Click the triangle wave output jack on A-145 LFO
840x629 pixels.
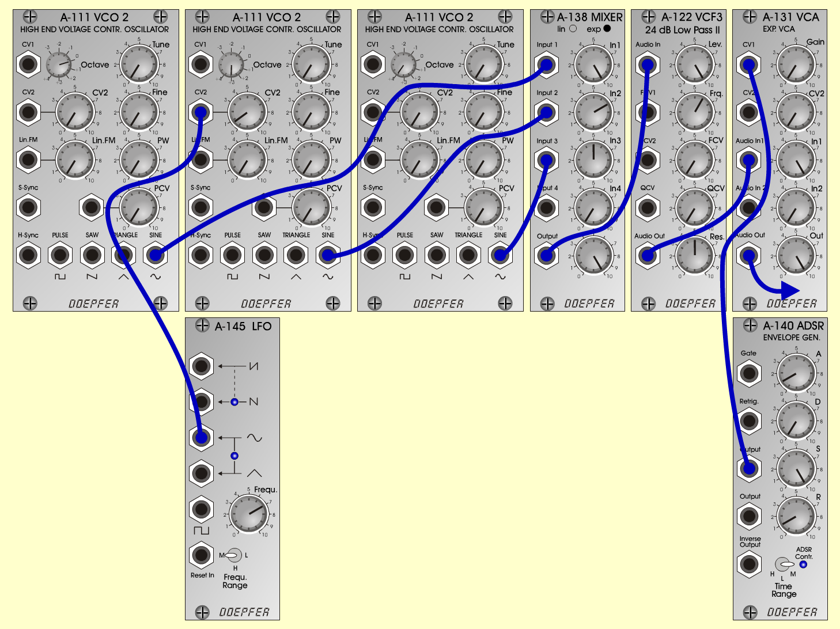[x=201, y=473]
